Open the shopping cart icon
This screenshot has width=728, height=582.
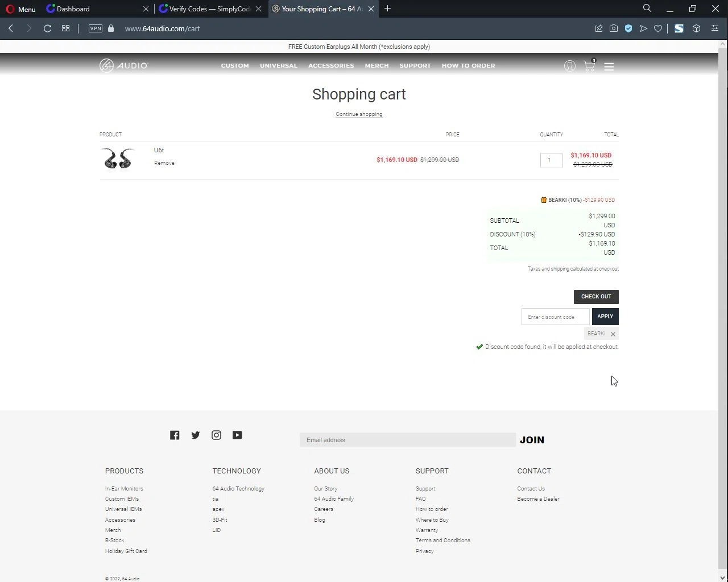click(x=589, y=65)
